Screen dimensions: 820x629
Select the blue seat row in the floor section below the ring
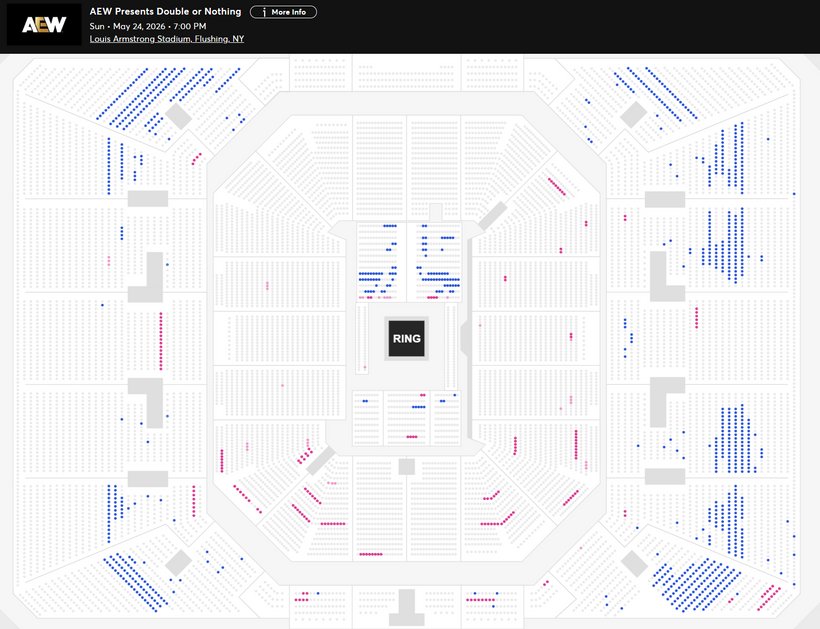[417, 407]
